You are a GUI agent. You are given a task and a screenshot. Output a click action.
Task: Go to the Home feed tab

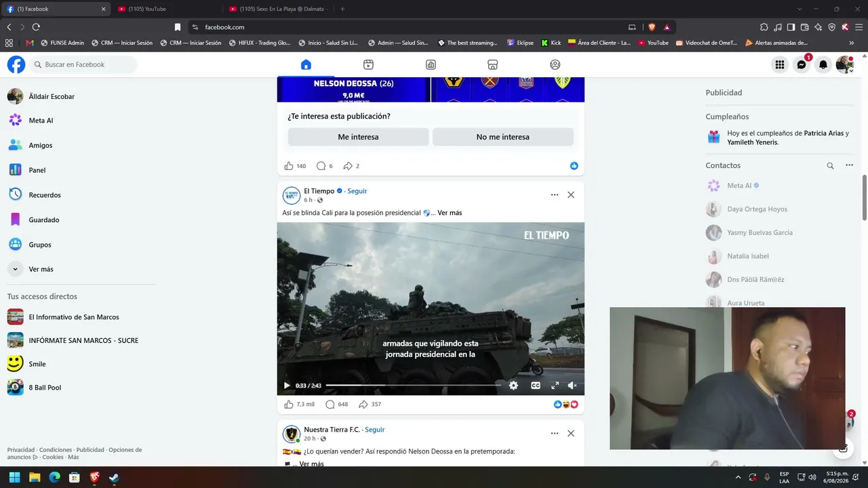(306, 64)
